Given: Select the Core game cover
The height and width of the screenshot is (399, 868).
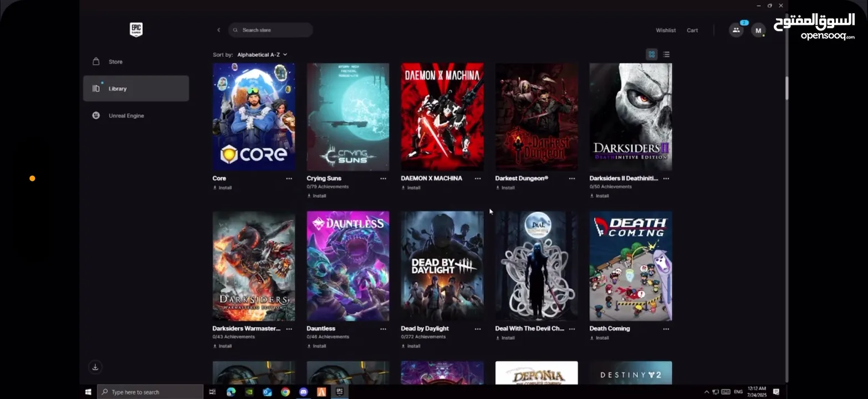Looking at the screenshot, I should [254, 116].
